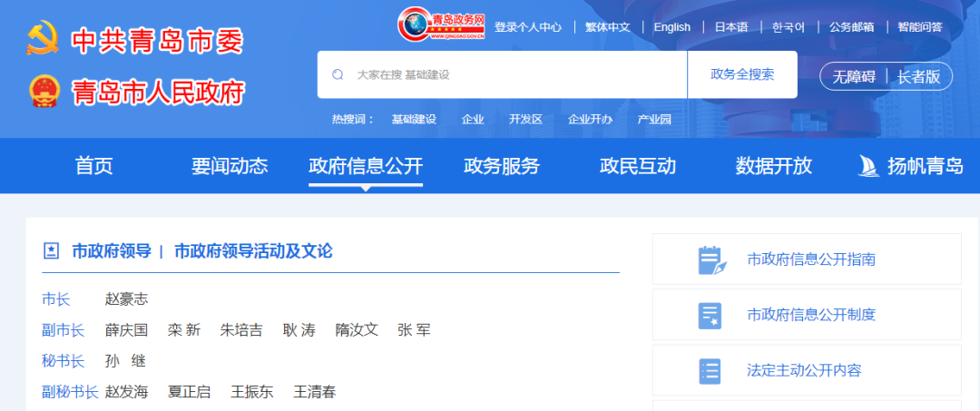Image resolution: width=980 pixels, height=411 pixels.
Task: Select hot search keyword 开发区
Action: [525, 119]
